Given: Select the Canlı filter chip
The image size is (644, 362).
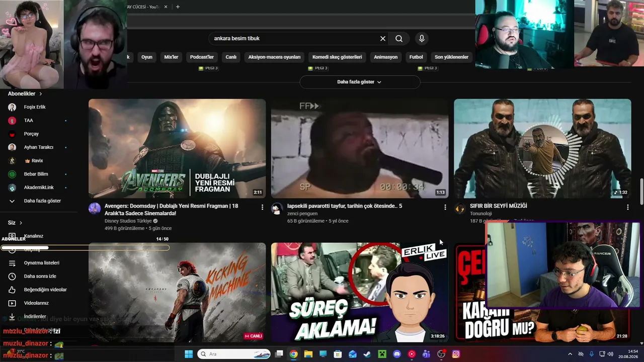Looking at the screenshot, I should coord(231,57).
